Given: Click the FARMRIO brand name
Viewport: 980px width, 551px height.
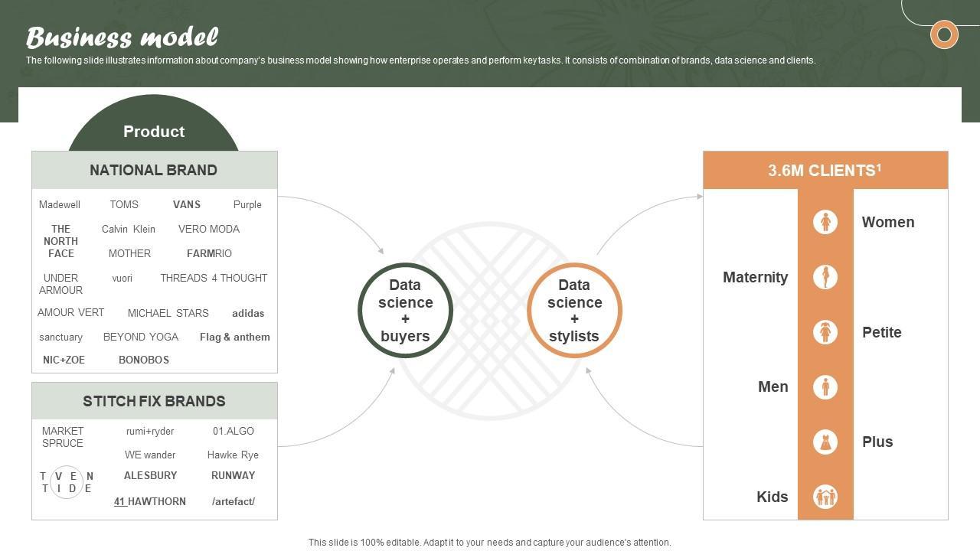Looking at the screenshot, I should 209,253.
